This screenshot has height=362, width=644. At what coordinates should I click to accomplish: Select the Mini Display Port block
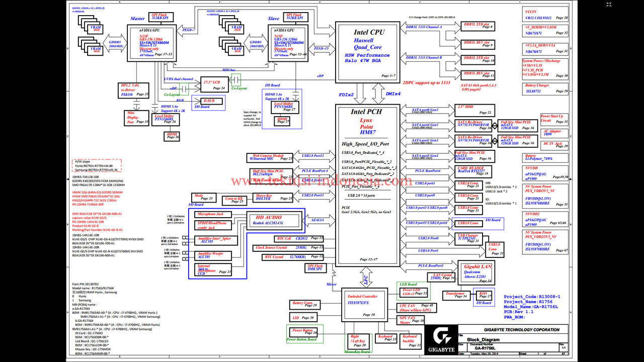[x=137, y=118]
